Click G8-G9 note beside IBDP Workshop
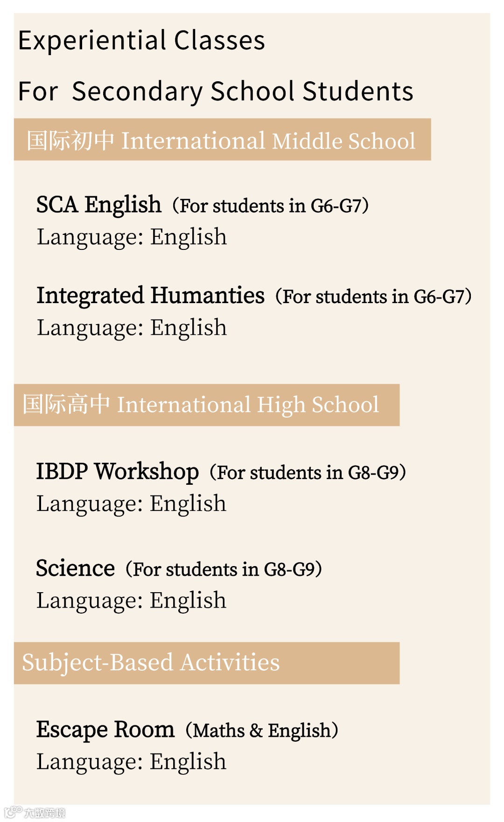Screen dimensions: 504x822 coord(308,473)
